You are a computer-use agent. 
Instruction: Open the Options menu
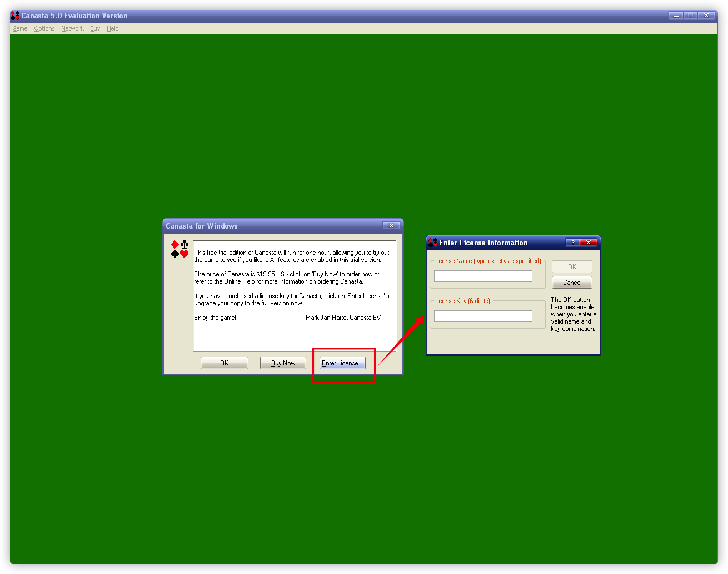(44, 28)
